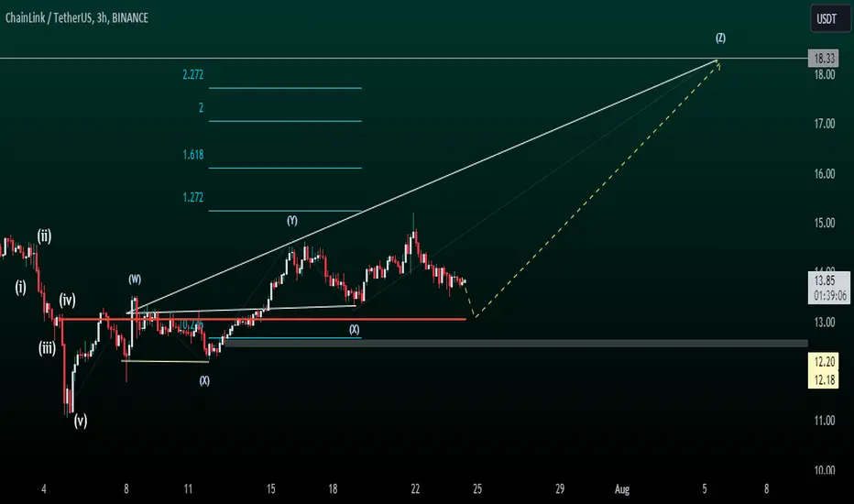Select the (W) wave label
The height and width of the screenshot is (504, 854).
click(135, 279)
